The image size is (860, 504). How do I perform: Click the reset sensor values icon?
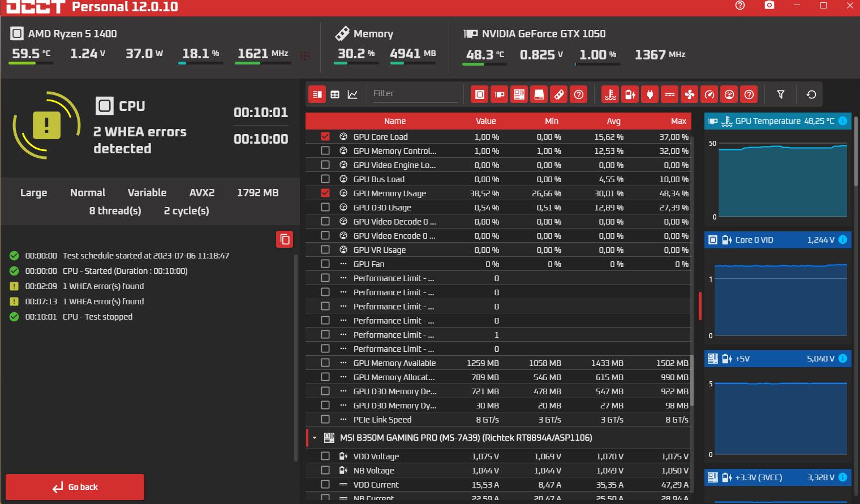click(811, 94)
